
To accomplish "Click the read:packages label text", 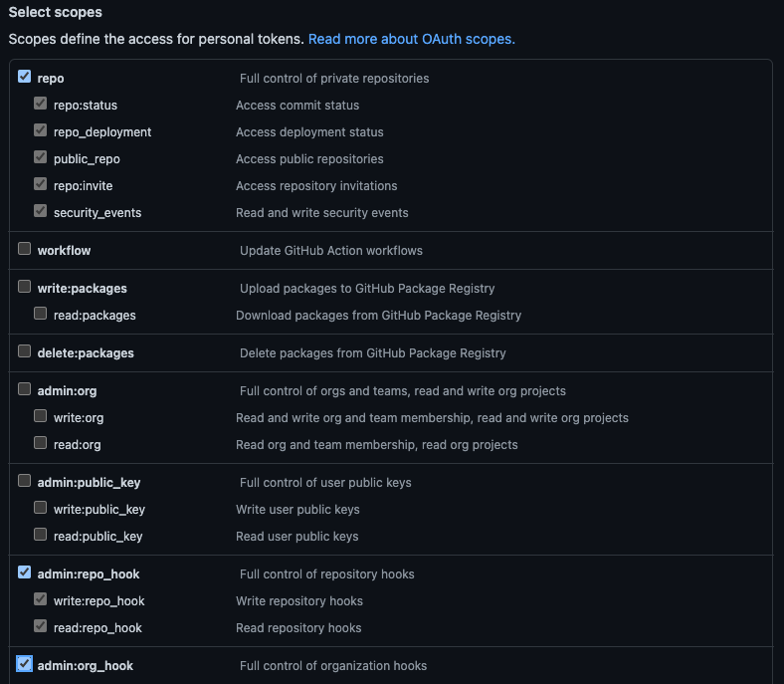I will (95, 316).
